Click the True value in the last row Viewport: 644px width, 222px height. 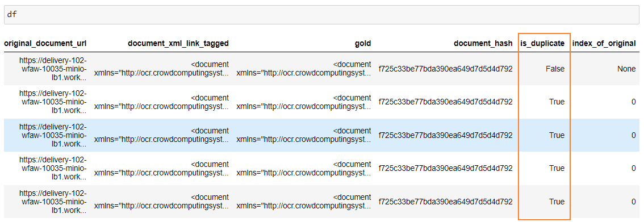click(557, 202)
